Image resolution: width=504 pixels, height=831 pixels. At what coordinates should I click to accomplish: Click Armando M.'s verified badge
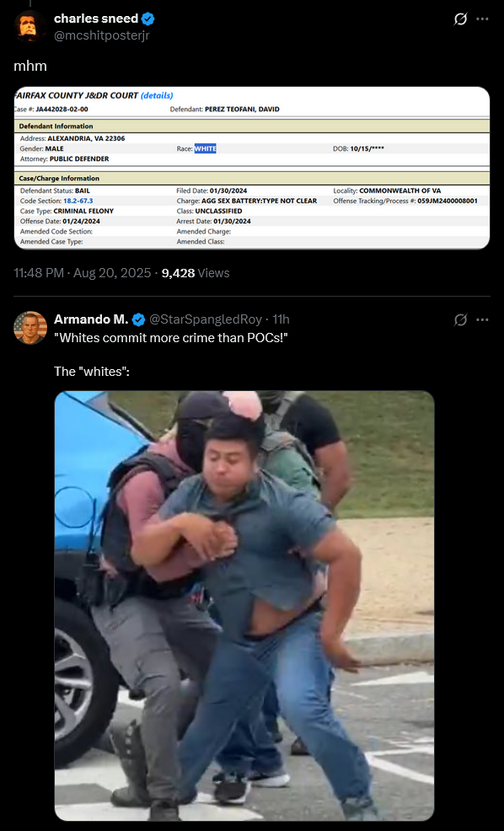pos(138,319)
